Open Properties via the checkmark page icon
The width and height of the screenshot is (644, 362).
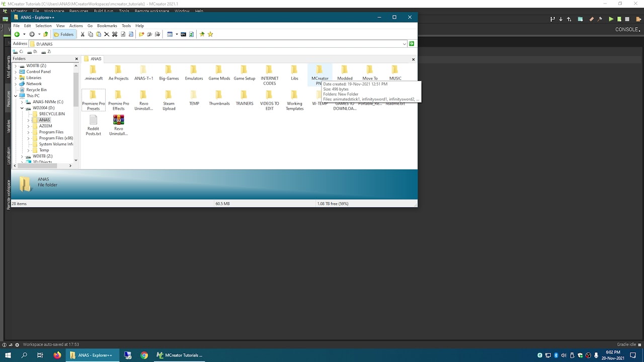pyautogui.click(x=123, y=34)
